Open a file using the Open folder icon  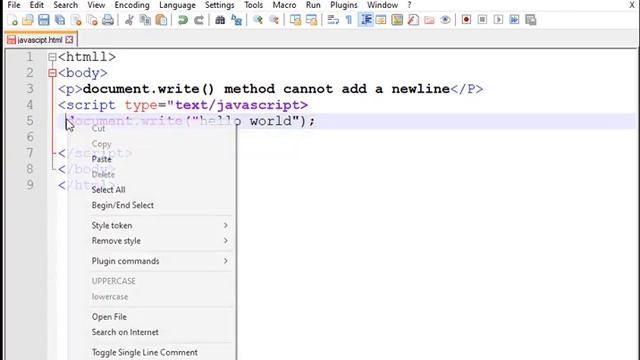tap(28, 20)
